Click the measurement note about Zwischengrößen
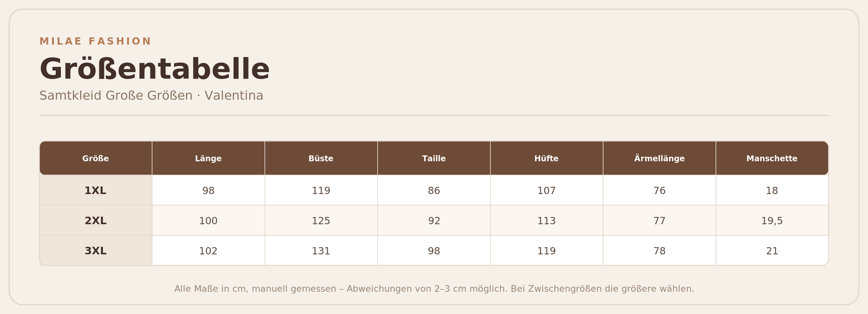868x314 pixels. tap(434, 289)
